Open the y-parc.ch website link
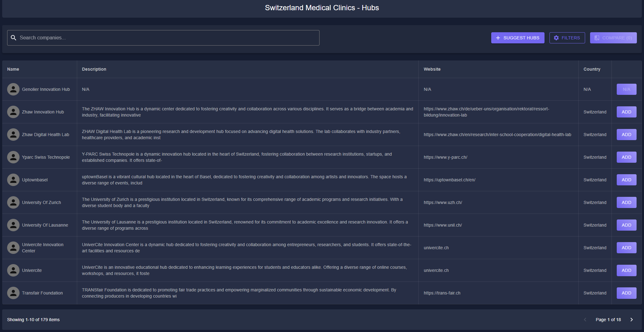 coord(445,157)
